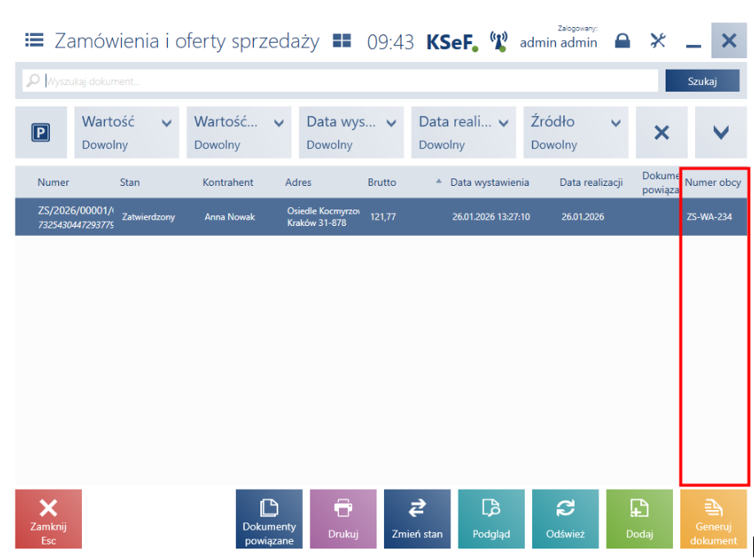Click the Szukaj button

coord(702,81)
